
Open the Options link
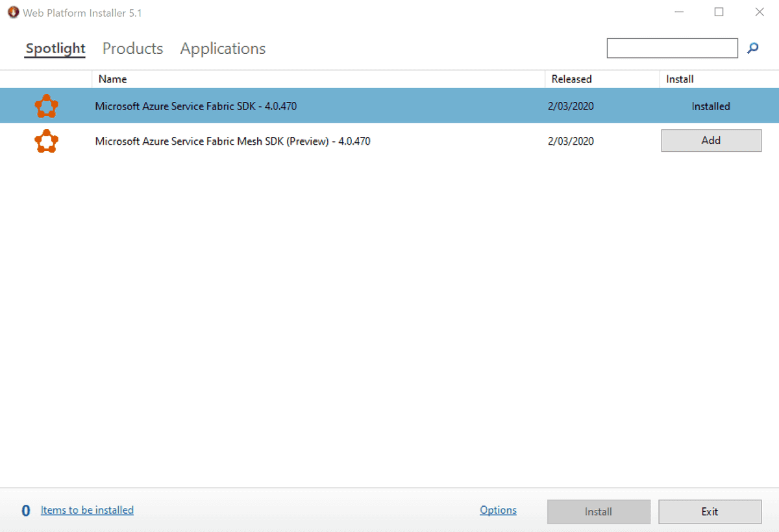(x=497, y=510)
